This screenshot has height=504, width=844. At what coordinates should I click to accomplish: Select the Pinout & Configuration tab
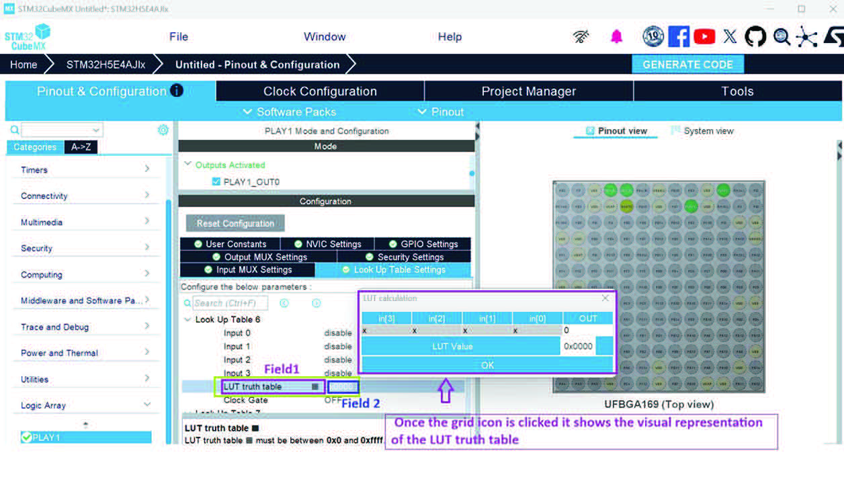(x=110, y=91)
